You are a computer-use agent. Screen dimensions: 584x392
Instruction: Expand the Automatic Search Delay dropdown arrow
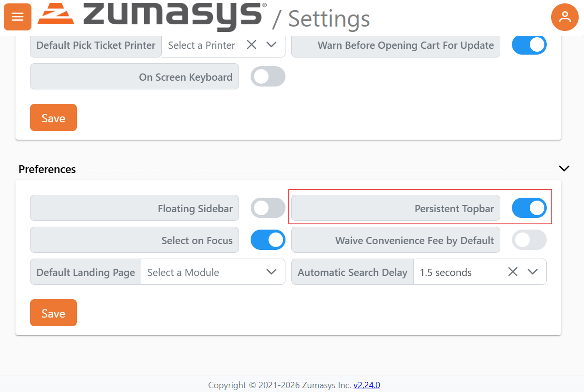tap(533, 272)
